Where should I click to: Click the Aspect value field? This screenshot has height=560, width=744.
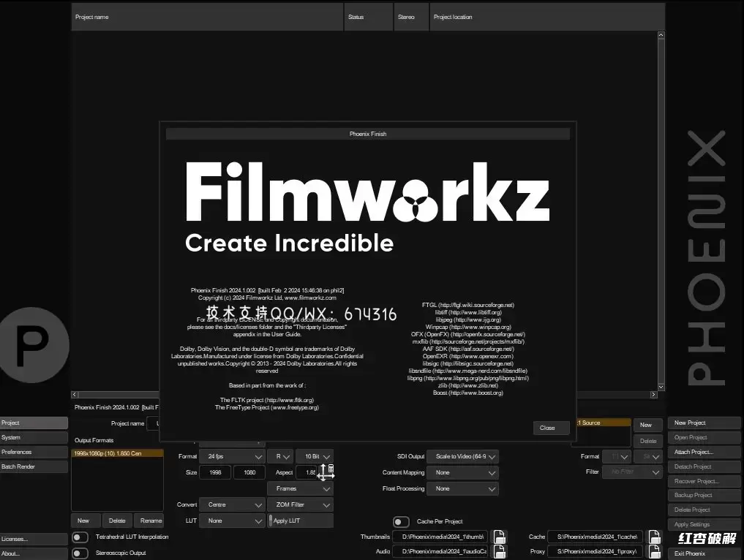click(x=307, y=473)
